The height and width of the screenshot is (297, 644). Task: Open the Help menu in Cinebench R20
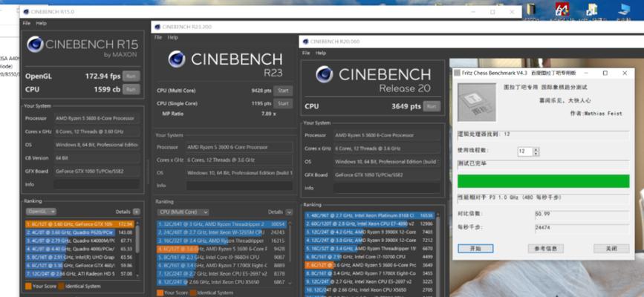click(x=321, y=53)
